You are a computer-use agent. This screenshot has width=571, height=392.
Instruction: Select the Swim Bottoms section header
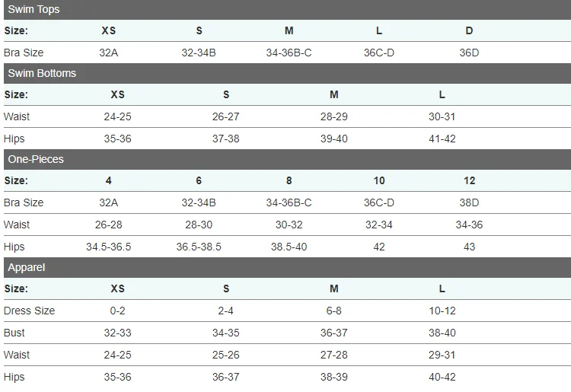coord(287,73)
